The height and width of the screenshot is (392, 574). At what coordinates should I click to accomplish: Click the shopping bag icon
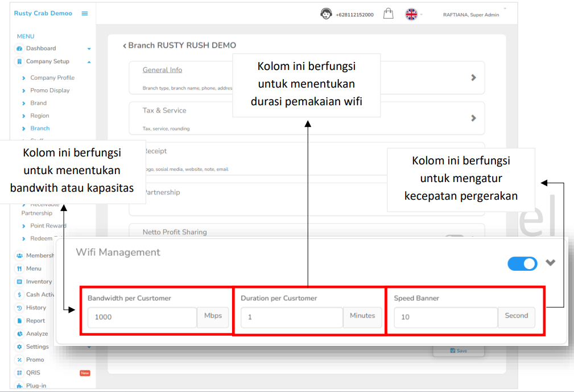tap(389, 14)
